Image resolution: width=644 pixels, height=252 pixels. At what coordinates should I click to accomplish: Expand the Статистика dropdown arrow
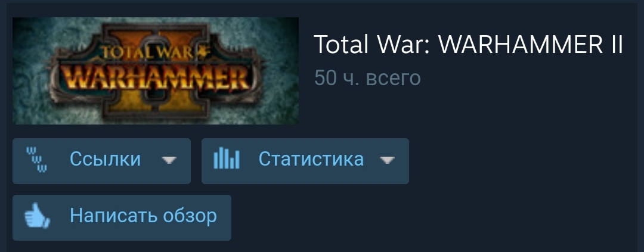click(388, 160)
